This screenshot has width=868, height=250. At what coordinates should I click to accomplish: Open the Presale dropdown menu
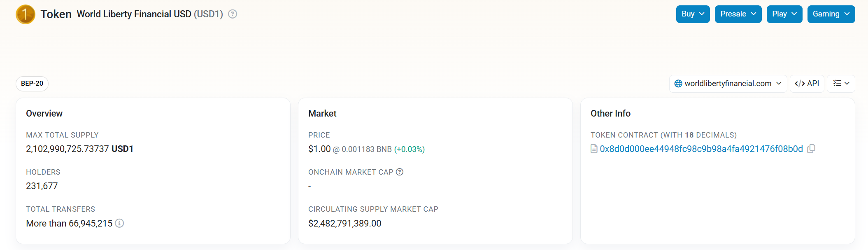point(738,14)
